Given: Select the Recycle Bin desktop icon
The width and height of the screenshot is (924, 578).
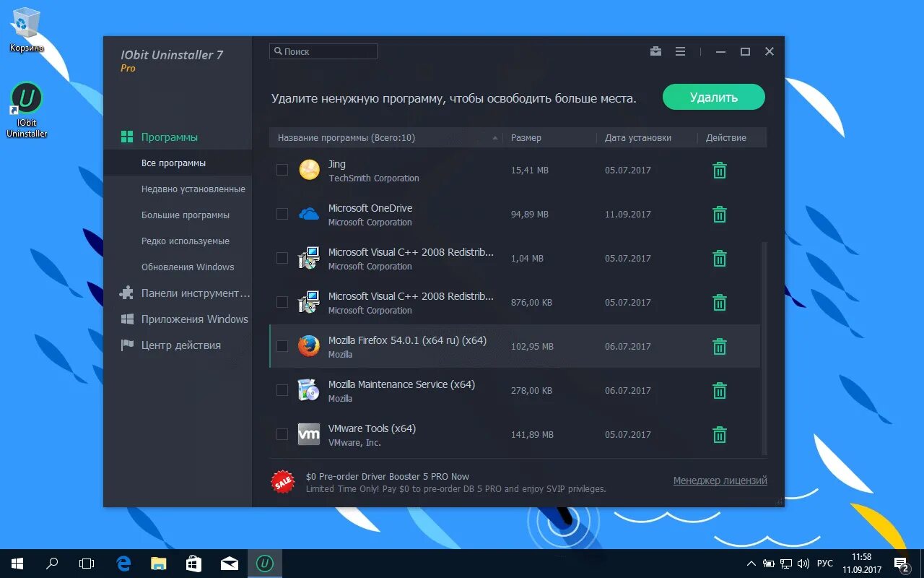Looking at the screenshot, I should (x=27, y=30).
